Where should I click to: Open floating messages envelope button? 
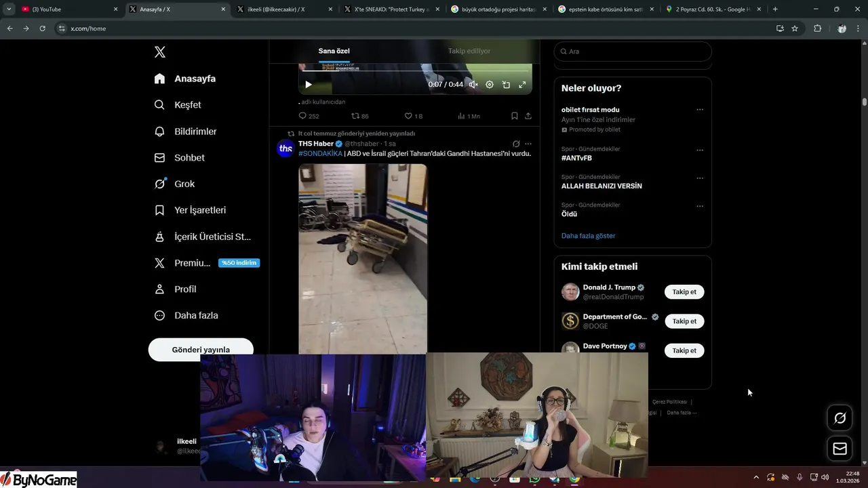pos(840,449)
